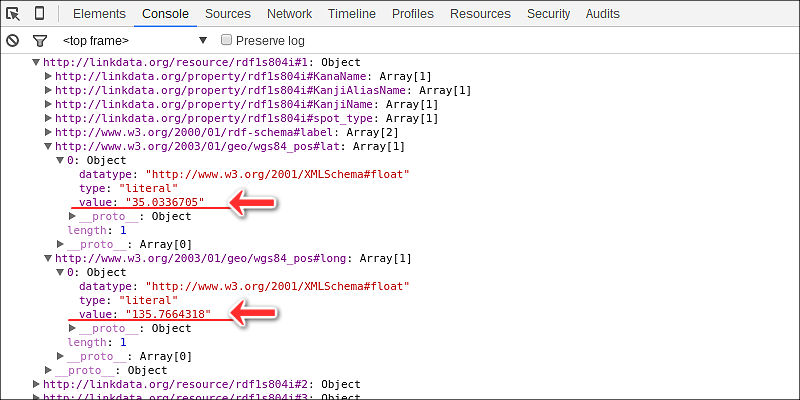Select the Console tab
The width and height of the screenshot is (800, 400).
pyautogui.click(x=165, y=14)
